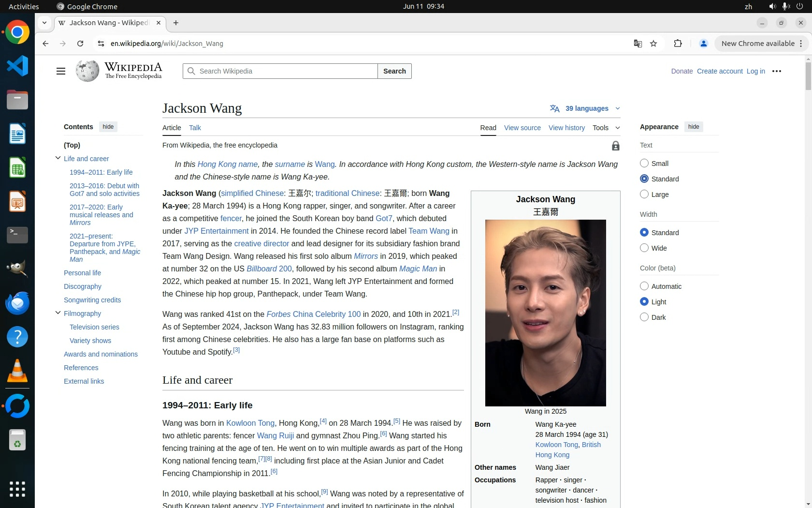Select the Small text size option
This screenshot has height=508, width=812.
click(x=644, y=164)
